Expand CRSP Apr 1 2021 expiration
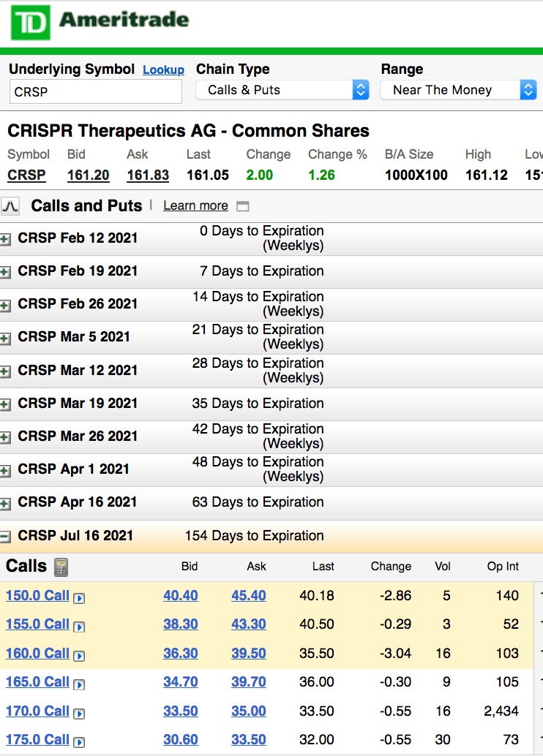 pyautogui.click(x=5, y=470)
